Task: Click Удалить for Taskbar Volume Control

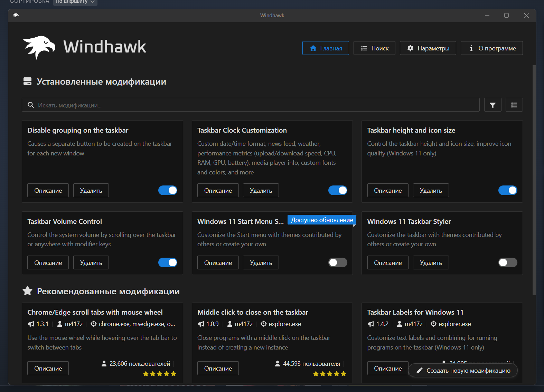Action: click(x=91, y=262)
